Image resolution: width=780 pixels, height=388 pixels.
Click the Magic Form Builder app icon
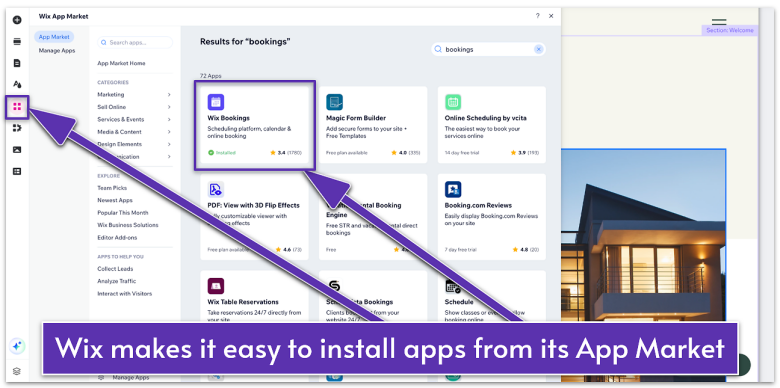(x=334, y=102)
